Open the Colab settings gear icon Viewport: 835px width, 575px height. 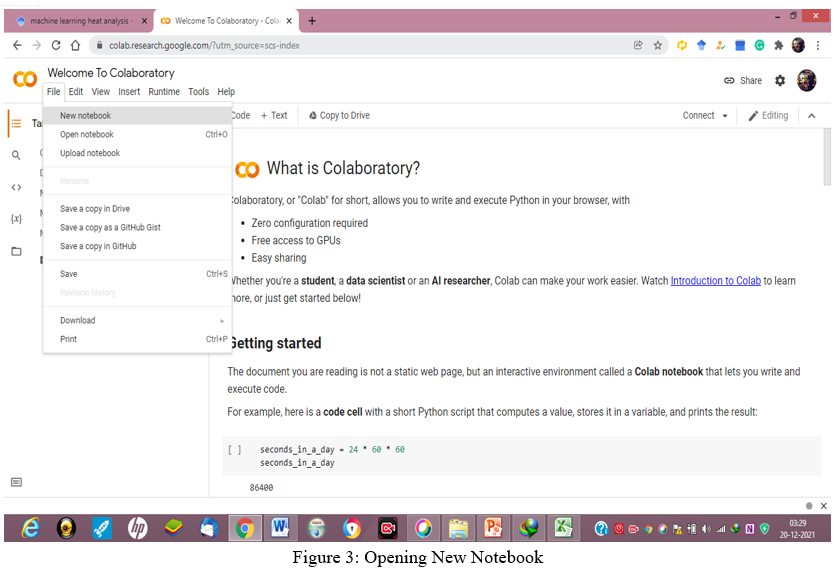780,80
